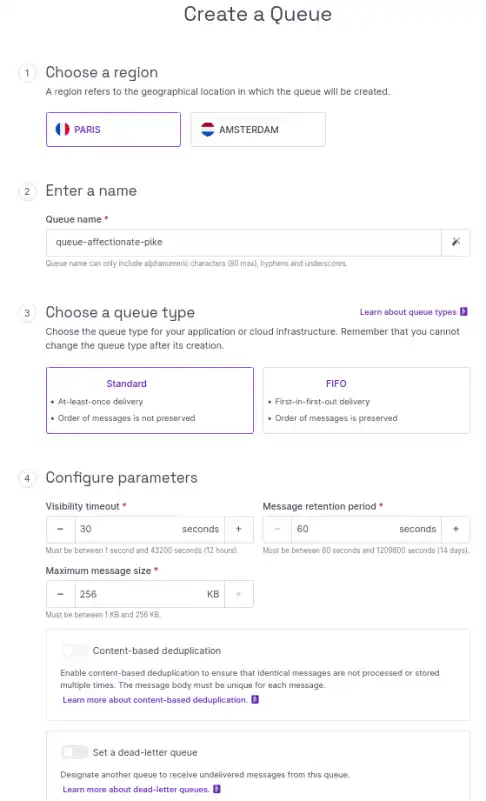Click external link icon beside queue types link

(464, 312)
